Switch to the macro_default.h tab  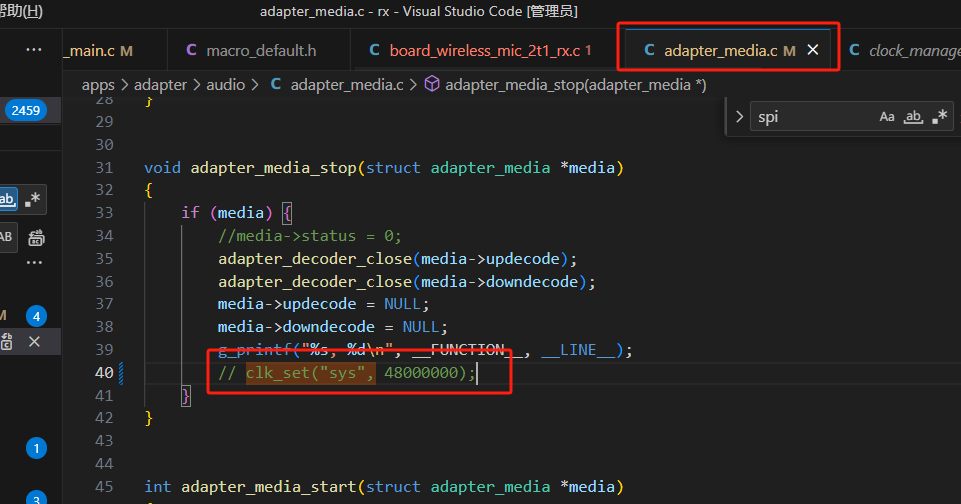(260, 50)
